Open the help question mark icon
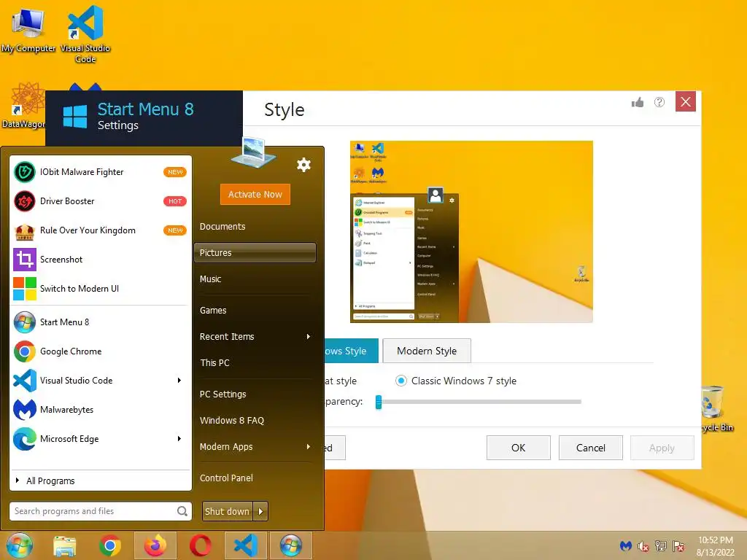The width and height of the screenshot is (747, 560). pyautogui.click(x=659, y=102)
